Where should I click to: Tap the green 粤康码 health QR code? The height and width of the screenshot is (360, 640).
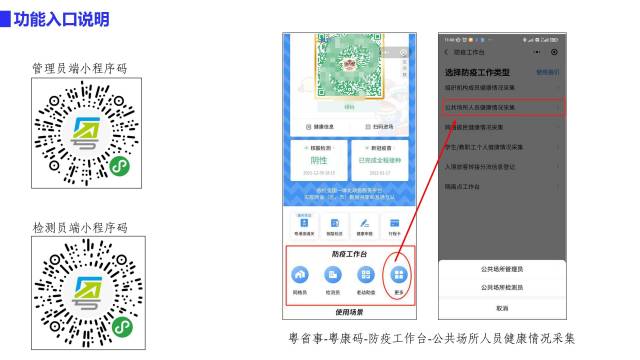click(349, 66)
